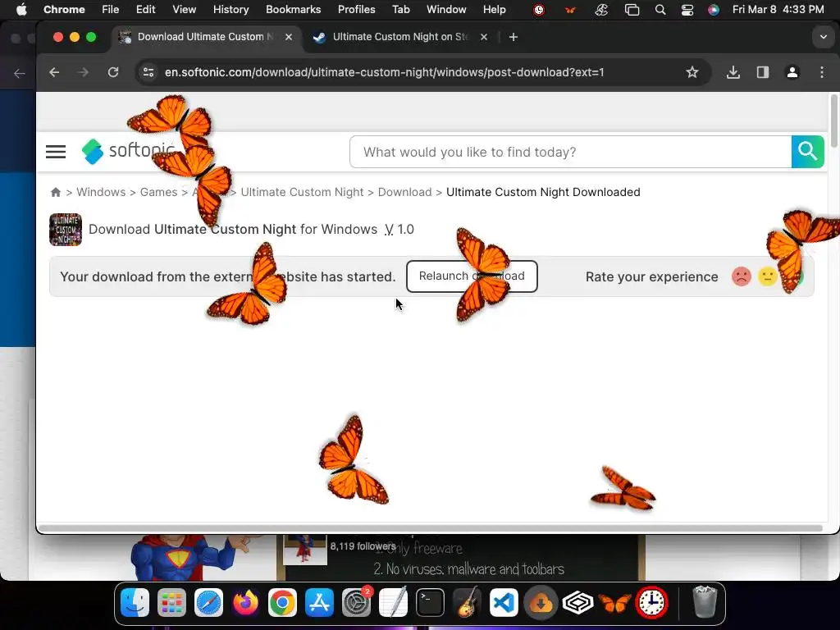This screenshot has height=630, width=840.
Task: Open Visual Studio Code from the Dock
Action: 504,603
